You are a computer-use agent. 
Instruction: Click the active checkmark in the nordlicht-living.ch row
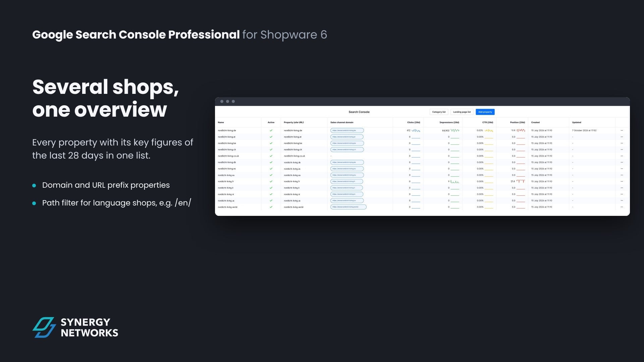click(271, 149)
